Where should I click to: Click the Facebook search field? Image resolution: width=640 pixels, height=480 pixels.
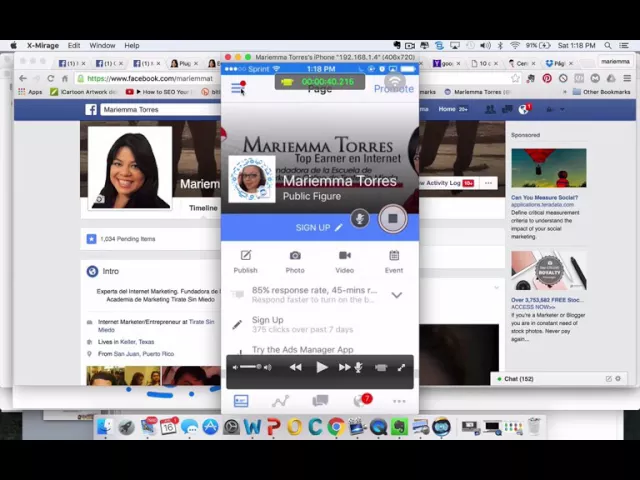point(160,109)
